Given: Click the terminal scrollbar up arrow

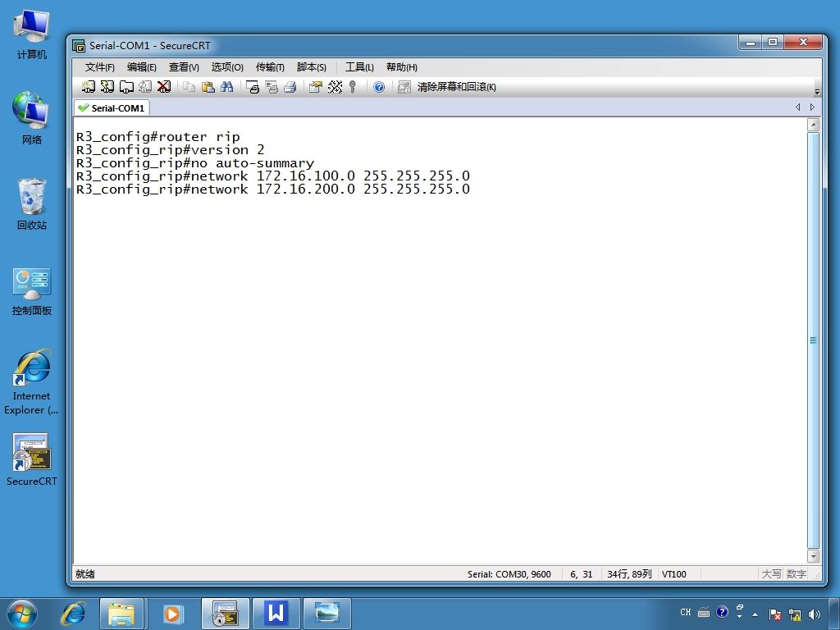Looking at the screenshot, I should (813, 125).
